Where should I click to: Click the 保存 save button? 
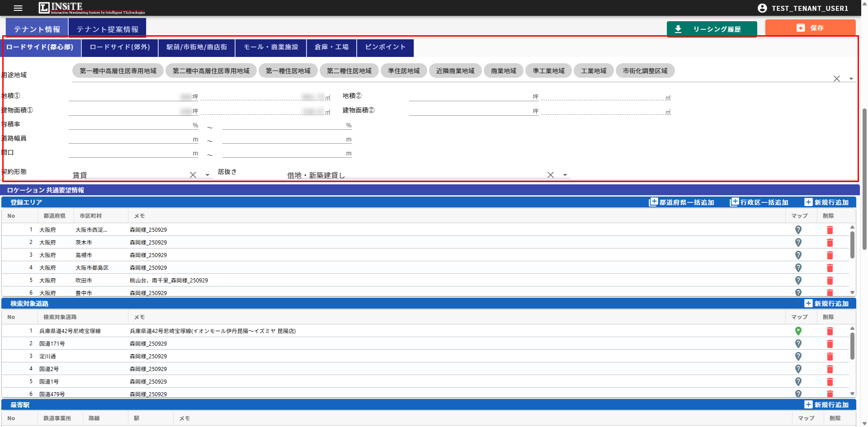point(810,28)
